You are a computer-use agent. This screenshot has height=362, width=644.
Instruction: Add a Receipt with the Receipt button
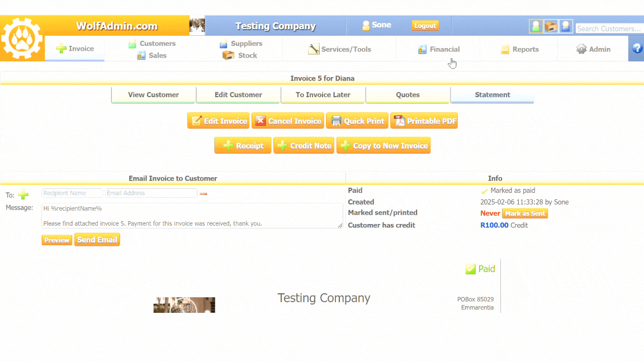click(x=243, y=145)
